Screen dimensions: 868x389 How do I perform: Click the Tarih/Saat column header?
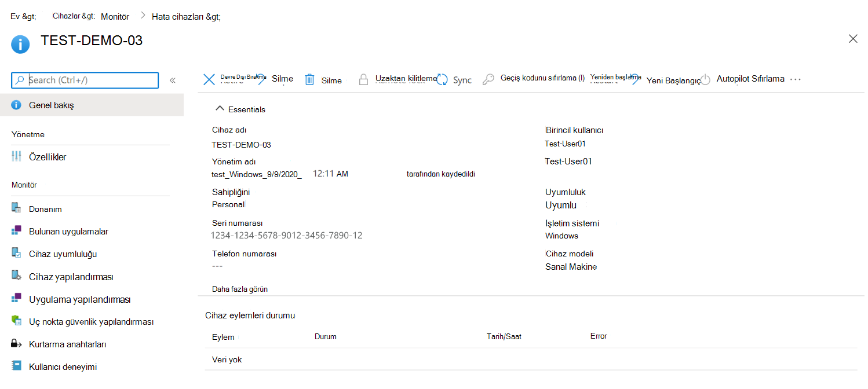(504, 336)
